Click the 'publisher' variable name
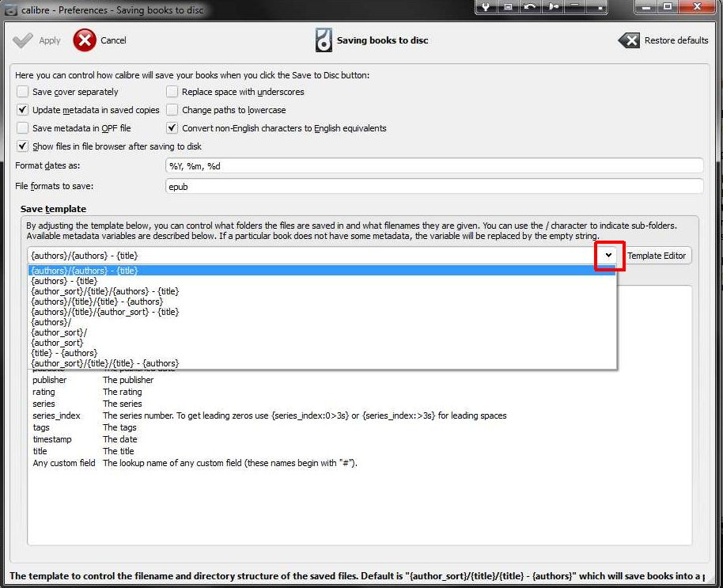This screenshot has width=723, height=588. [49, 380]
